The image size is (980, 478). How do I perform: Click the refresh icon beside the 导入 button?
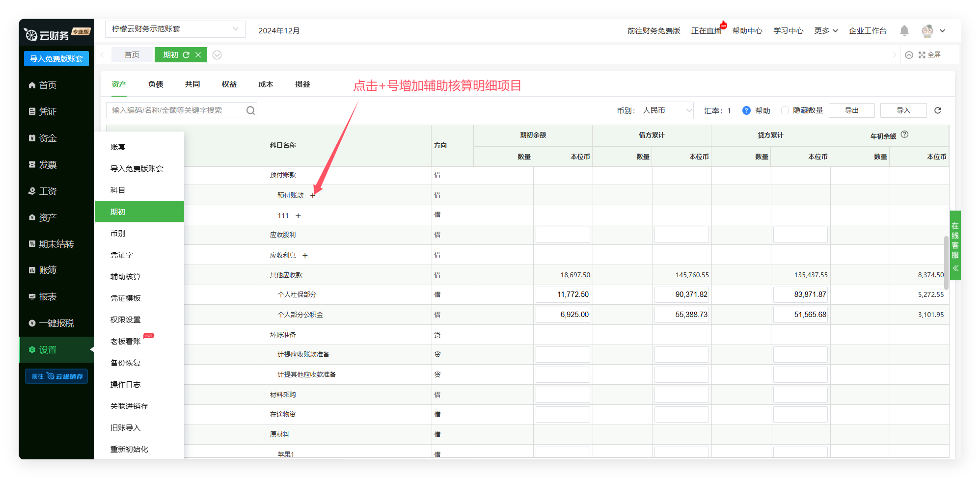[x=937, y=110]
